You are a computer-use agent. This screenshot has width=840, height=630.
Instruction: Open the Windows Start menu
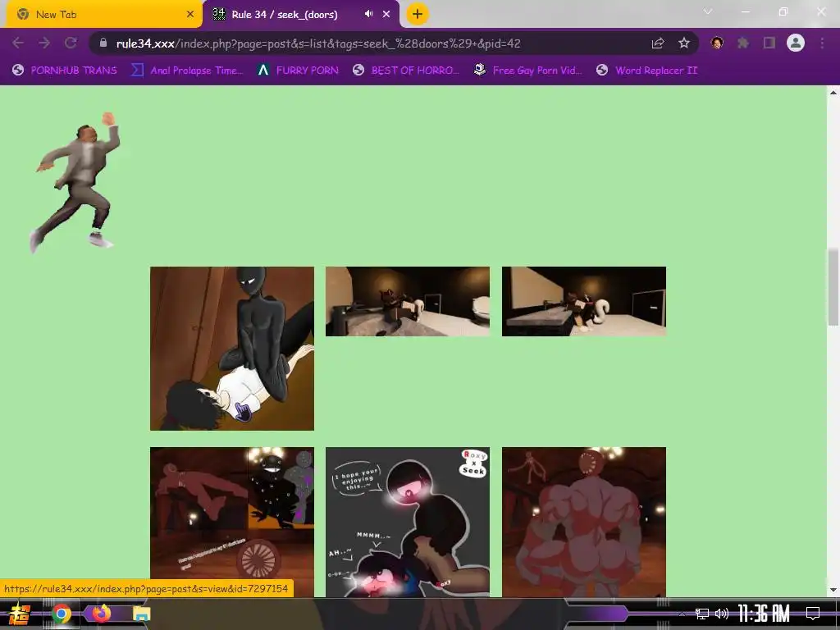pyautogui.click(x=20, y=614)
